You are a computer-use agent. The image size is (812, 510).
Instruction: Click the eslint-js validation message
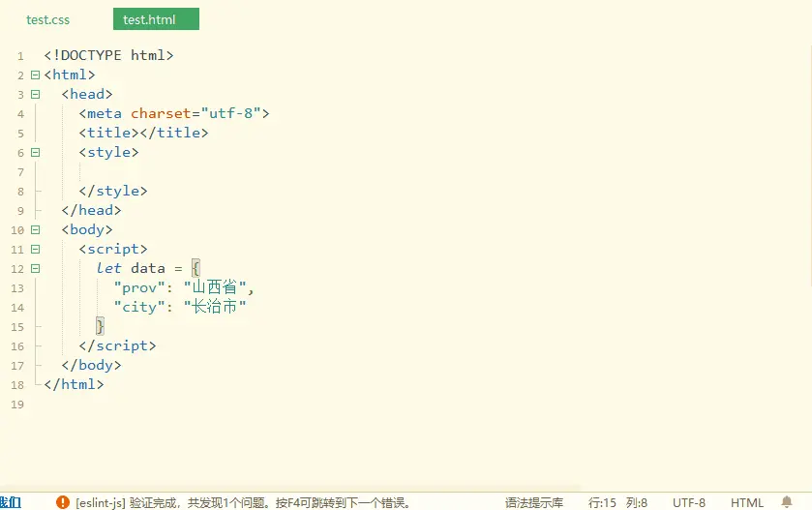pyautogui.click(x=243, y=502)
